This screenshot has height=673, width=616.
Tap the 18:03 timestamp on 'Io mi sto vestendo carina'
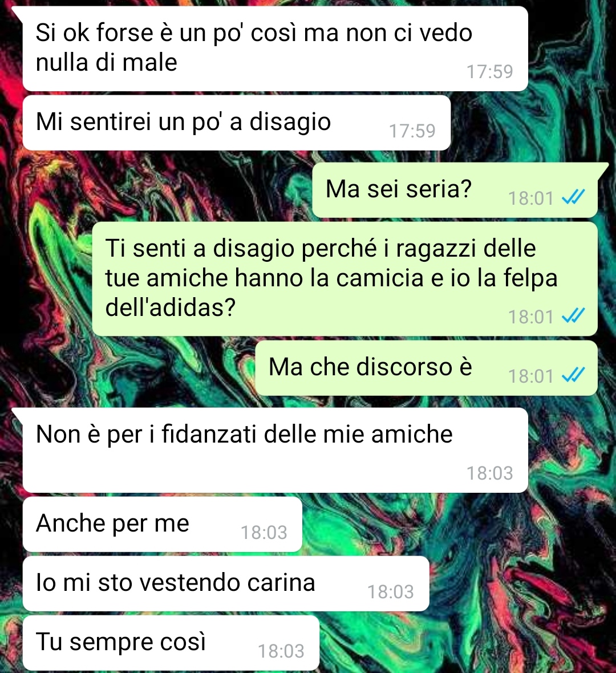click(x=391, y=592)
